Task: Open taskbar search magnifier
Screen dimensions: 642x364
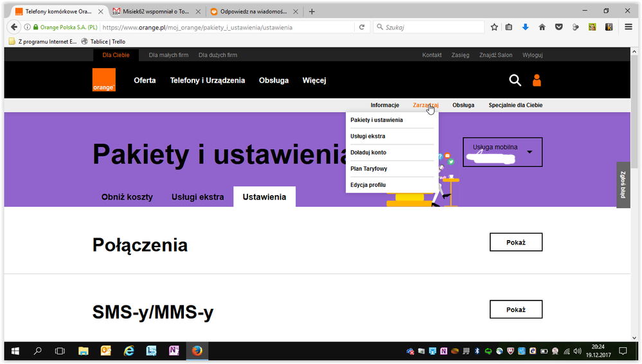Action: pos(37,351)
